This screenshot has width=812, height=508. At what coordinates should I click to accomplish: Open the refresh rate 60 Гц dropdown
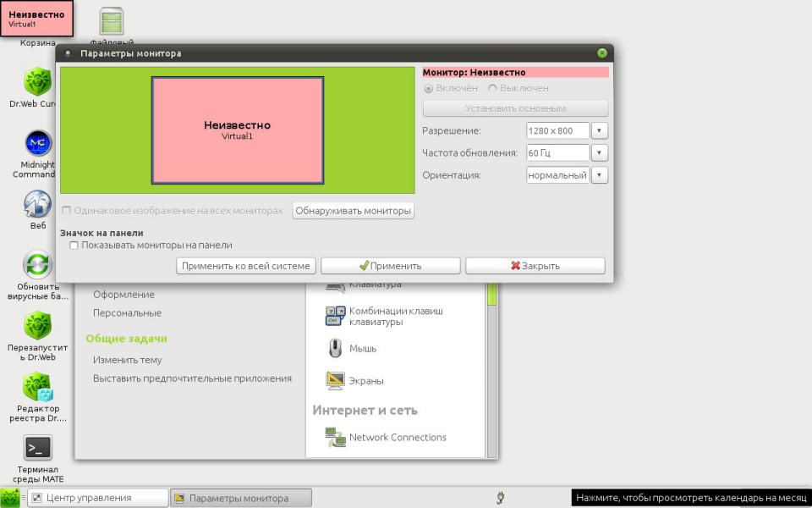tap(600, 153)
